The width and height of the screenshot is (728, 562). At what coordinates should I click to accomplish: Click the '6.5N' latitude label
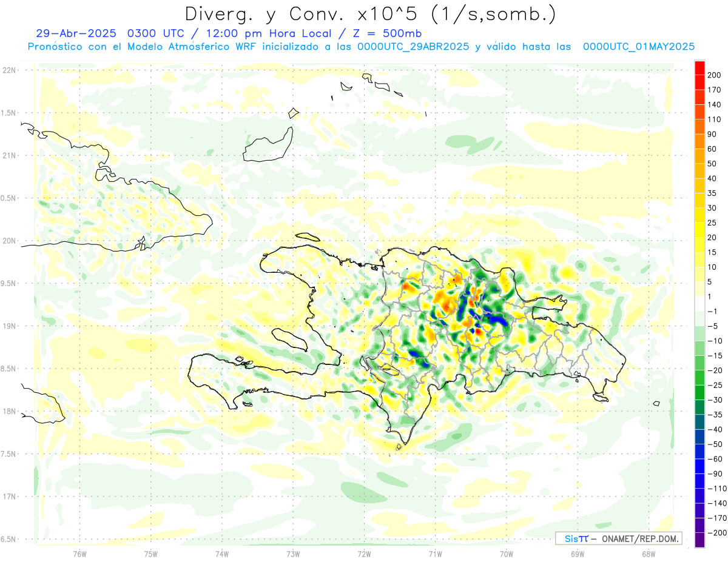(x=8, y=539)
